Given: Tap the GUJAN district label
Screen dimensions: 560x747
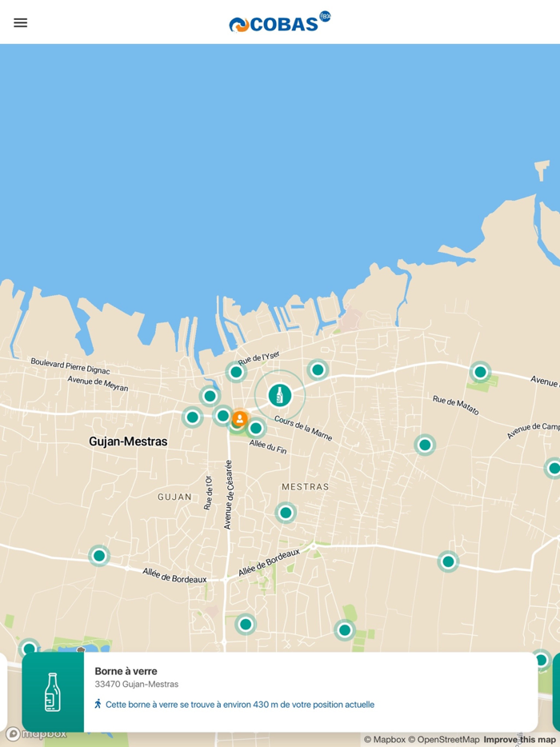Looking at the screenshot, I should point(174,497).
